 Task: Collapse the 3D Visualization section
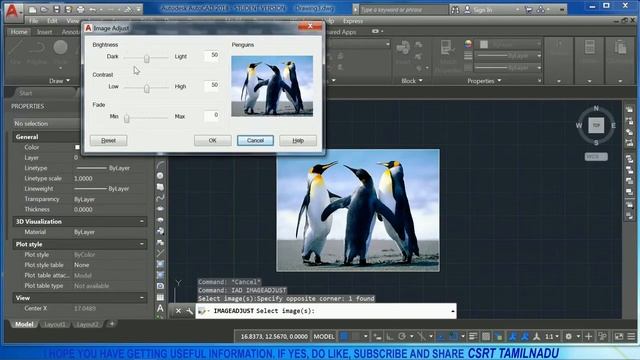[142, 221]
